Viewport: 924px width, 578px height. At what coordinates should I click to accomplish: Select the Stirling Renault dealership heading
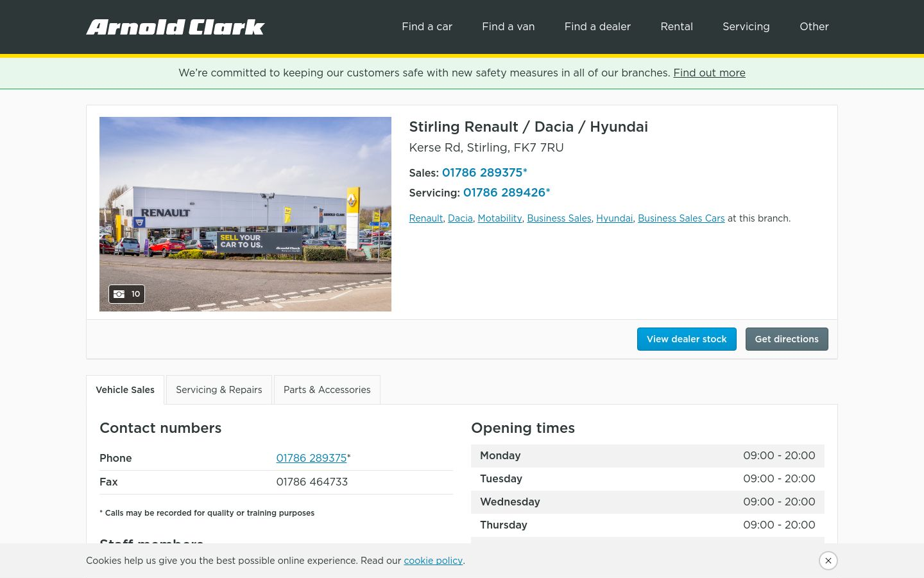click(528, 127)
